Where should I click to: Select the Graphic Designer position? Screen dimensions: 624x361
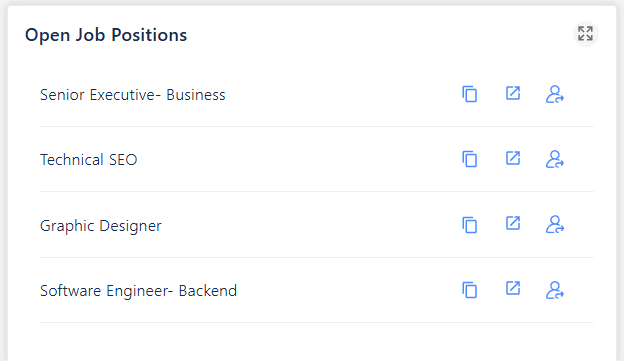click(x=101, y=226)
